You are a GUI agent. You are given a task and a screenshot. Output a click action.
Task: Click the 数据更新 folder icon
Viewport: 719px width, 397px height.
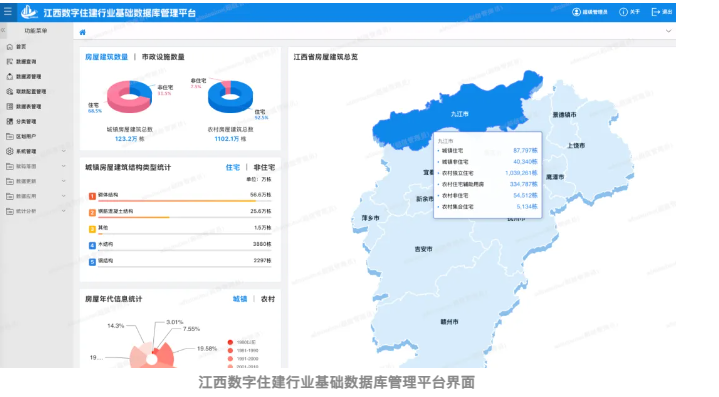point(10,181)
